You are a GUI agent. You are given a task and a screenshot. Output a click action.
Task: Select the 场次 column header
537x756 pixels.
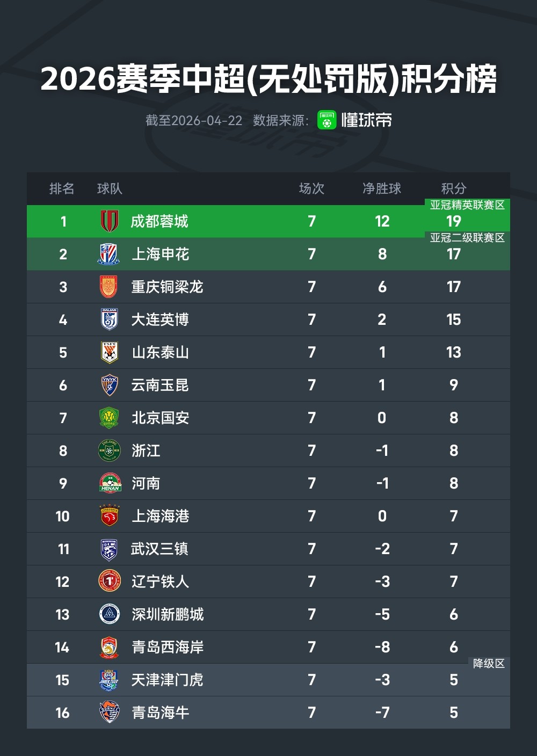(311, 188)
